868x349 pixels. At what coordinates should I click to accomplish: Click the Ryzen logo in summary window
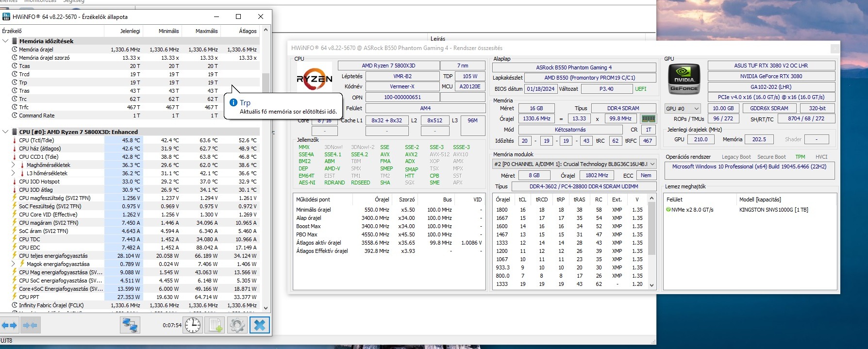click(315, 79)
